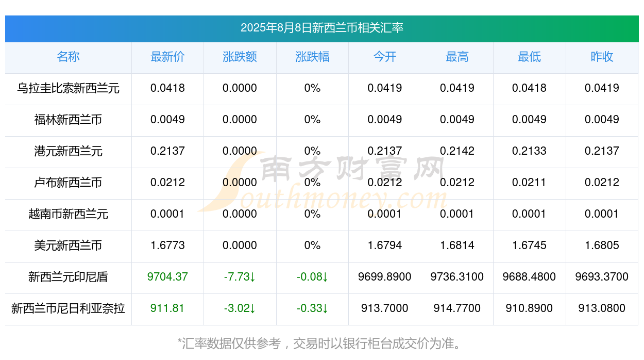This screenshot has width=644, height=360.
Task: Click low value 0.2133 in 港元 row
Action: click(530, 151)
